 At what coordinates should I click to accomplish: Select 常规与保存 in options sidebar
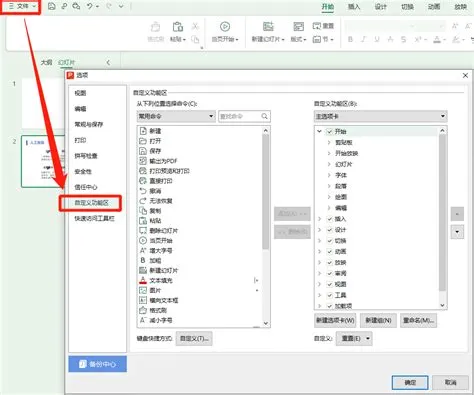pos(89,124)
